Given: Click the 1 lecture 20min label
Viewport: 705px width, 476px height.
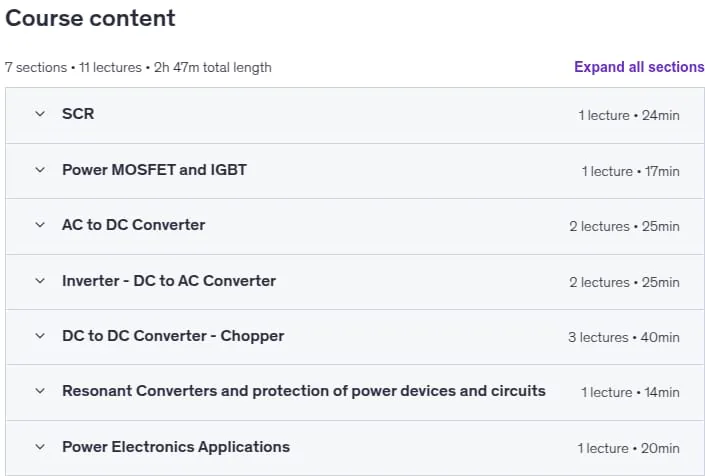Looking at the screenshot, I should point(629,449).
